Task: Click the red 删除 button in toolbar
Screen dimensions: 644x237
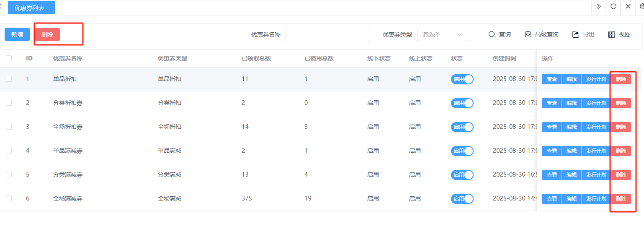Action: coord(47,34)
